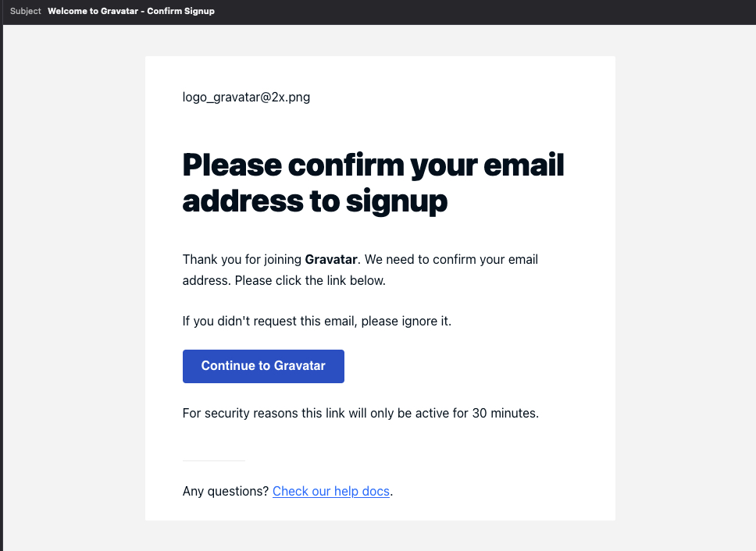Click the Any questions? text
Image resolution: width=756 pixels, height=551 pixels.
[225, 491]
